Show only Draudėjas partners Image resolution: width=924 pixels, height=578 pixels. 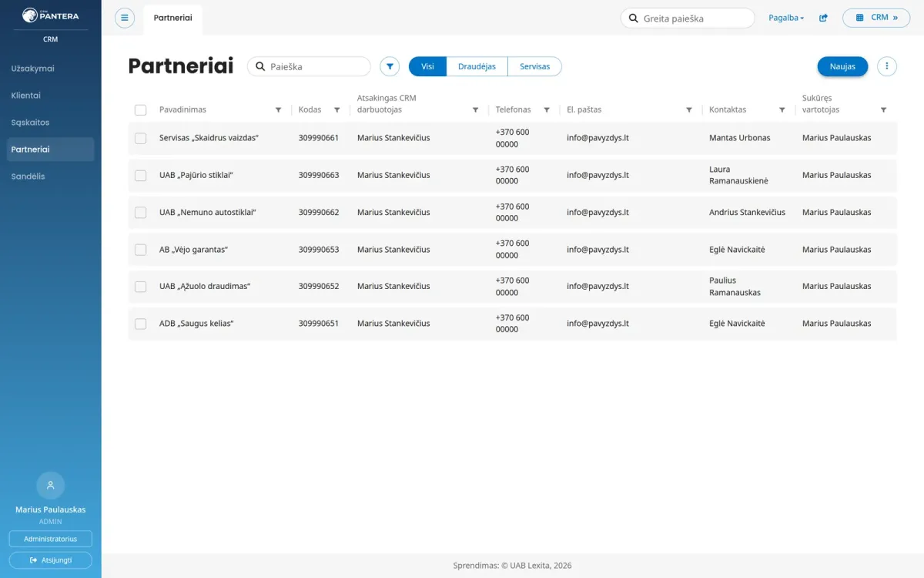(x=477, y=66)
